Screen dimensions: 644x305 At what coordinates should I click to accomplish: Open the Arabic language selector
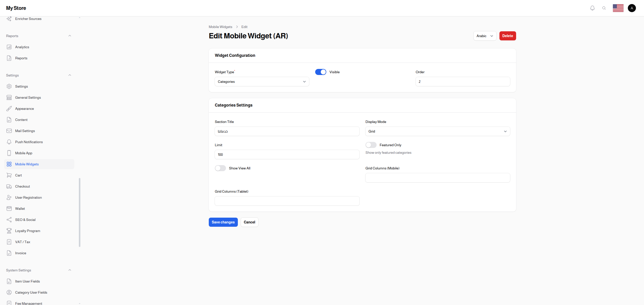point(485,36)
